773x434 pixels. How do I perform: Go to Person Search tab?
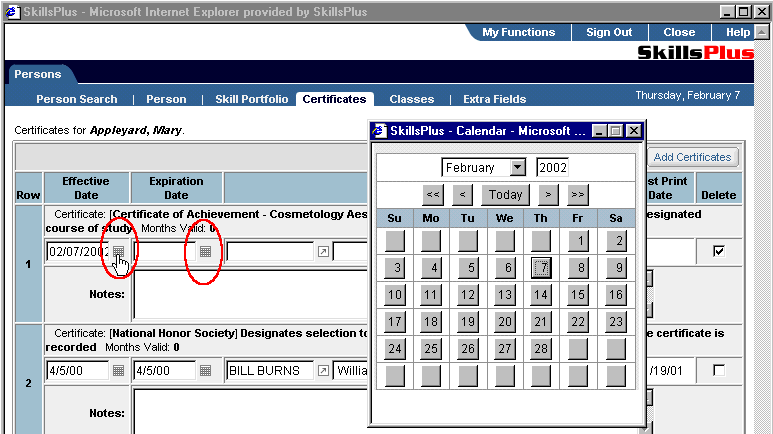(77, 99)
